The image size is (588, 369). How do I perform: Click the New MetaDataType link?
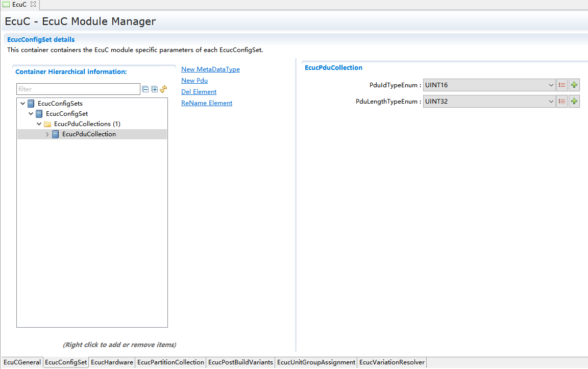point(210,69)
